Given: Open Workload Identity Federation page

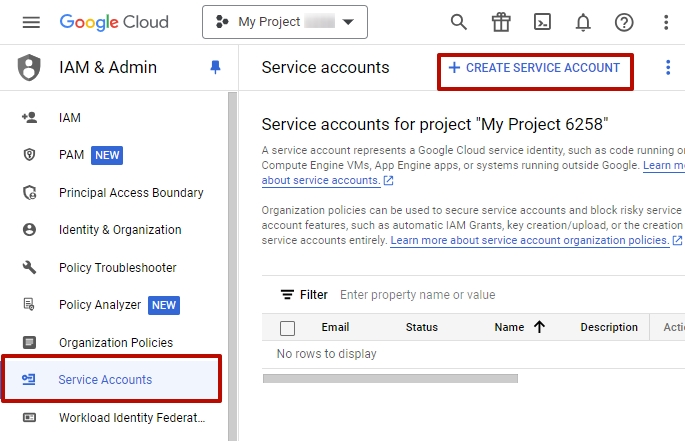Looking at the screenshot, I should point(132,418).
